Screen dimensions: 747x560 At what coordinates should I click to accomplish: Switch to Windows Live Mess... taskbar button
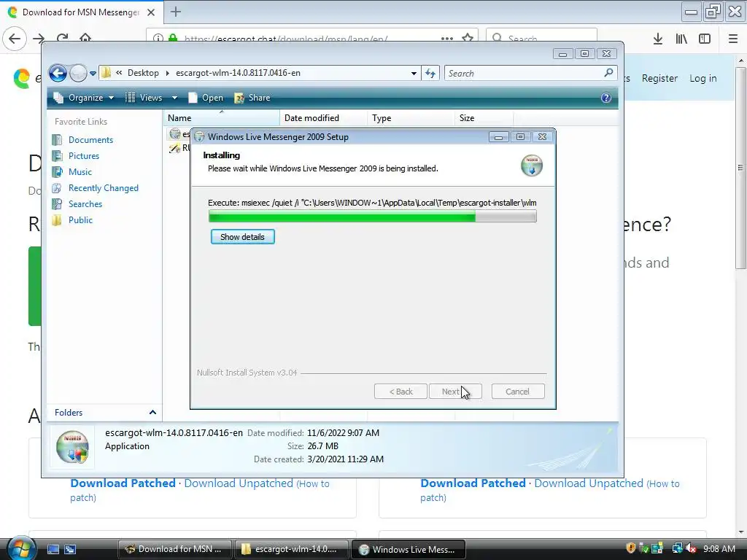pyautogui.click(x=408, y=549)
